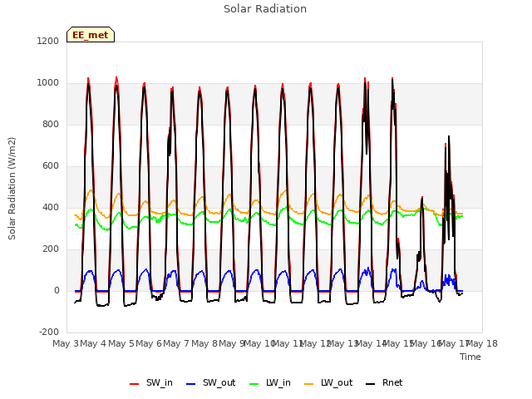Click the 400 y-axis tick label
The width and height of the screenshot is (532, 399).
[51, 208]
